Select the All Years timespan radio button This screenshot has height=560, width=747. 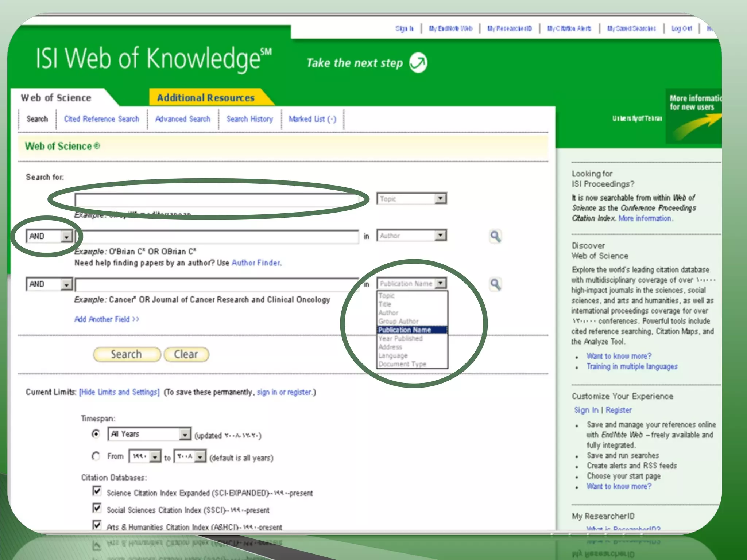(96, 434)
